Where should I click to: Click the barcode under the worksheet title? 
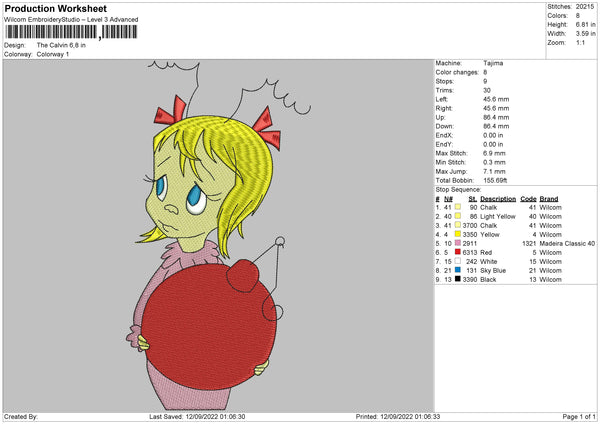point(72,32)
